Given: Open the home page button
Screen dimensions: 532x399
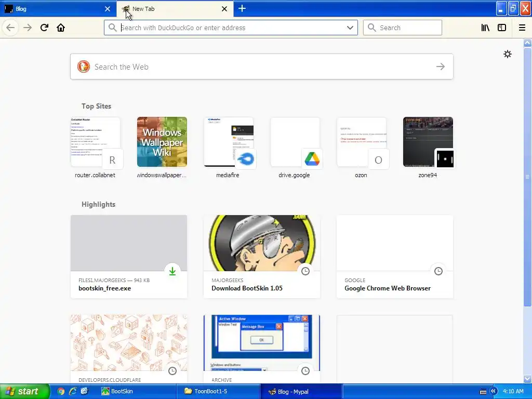Looking at the screenshot, I should tap(61, 28).
